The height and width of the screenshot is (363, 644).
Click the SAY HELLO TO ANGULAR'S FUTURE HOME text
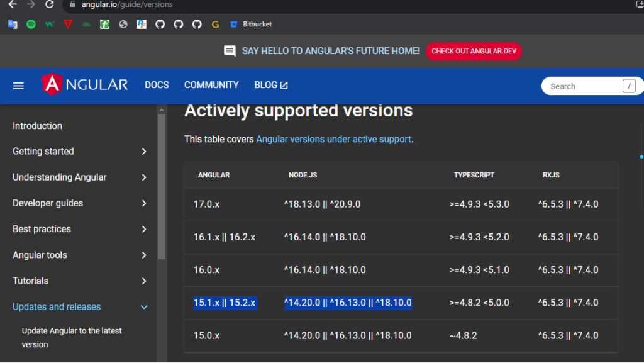(331, 51)
